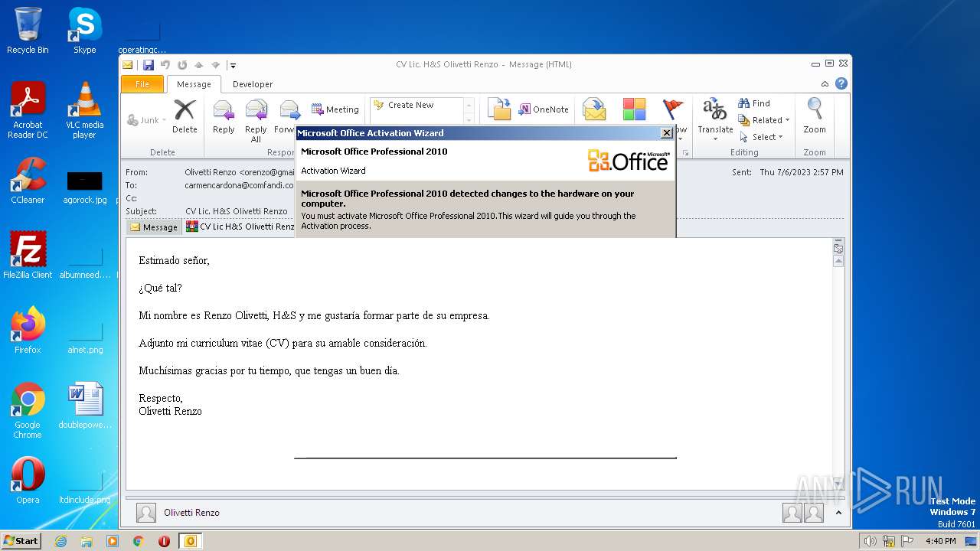The height and width of the screenshot is (551, 980).
Task: Open Internet Explorer from taskbar
Action: [60, 541]
